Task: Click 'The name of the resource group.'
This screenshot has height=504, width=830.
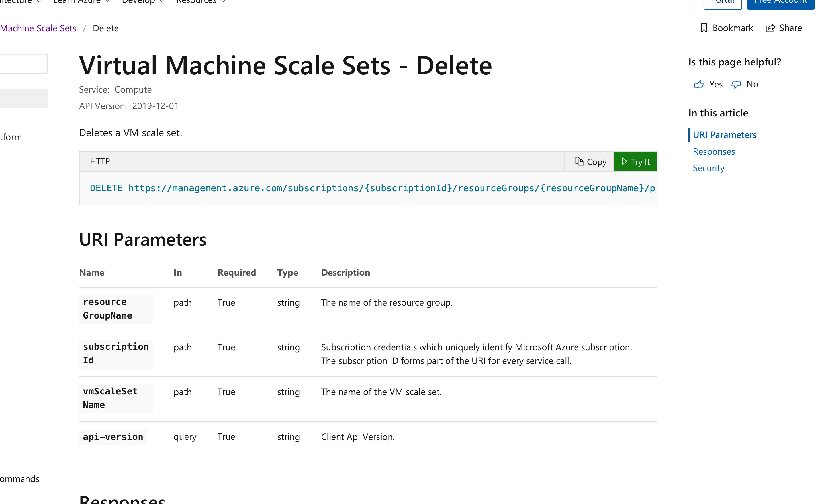Action: (387, 303)
